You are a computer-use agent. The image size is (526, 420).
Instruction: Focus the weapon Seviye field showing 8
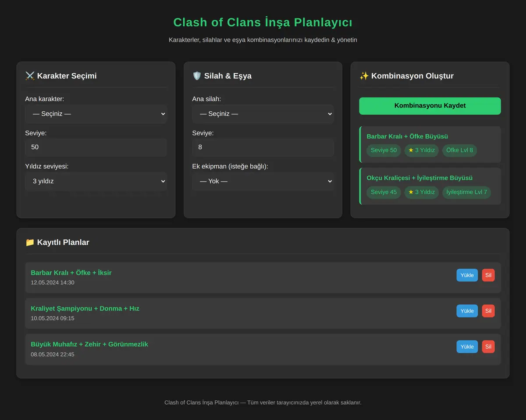(263, 147)
